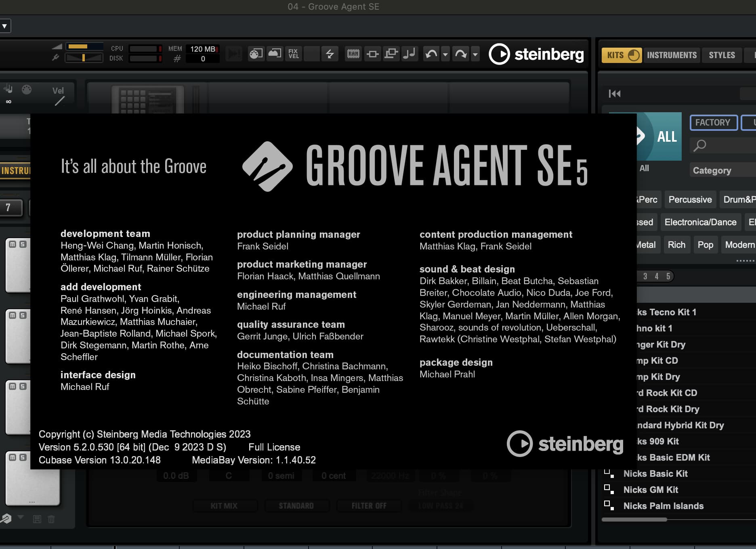The image size is (756, 549).
Task: Click the magnifier search icon in the browser
Action: click(700, 145)
